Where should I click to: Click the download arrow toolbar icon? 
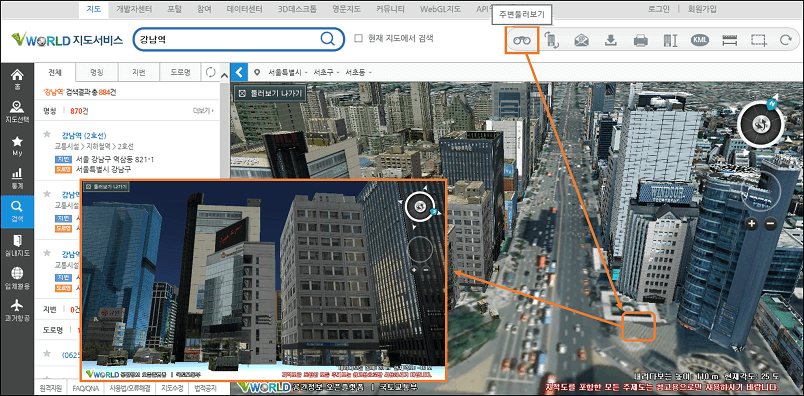pyautogui.click(x=610, y=41)
